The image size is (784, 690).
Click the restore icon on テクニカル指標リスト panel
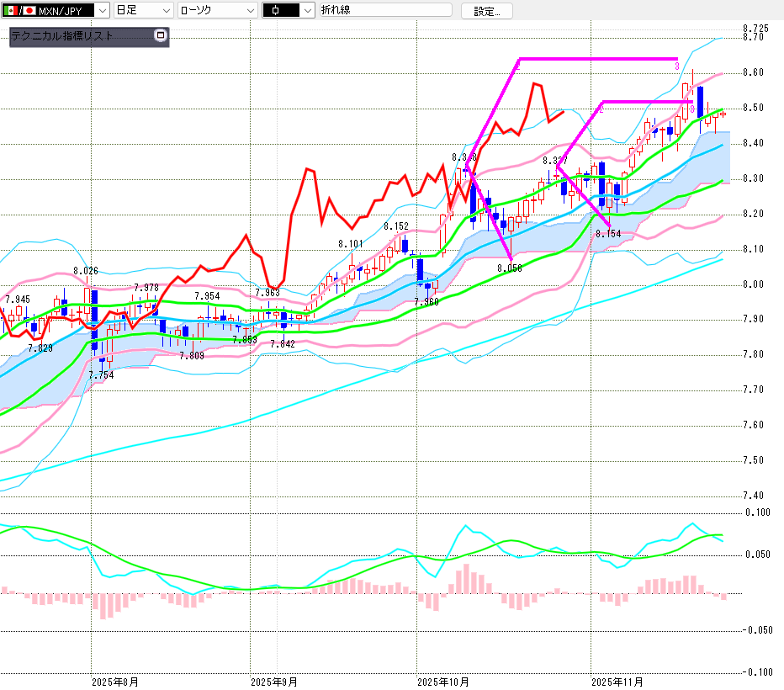(x=161, y=36)
